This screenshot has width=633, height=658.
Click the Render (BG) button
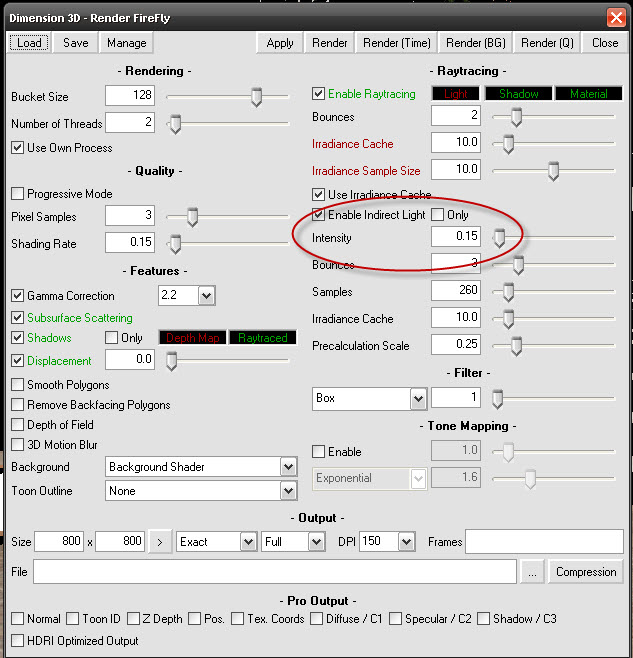(476, 43)
